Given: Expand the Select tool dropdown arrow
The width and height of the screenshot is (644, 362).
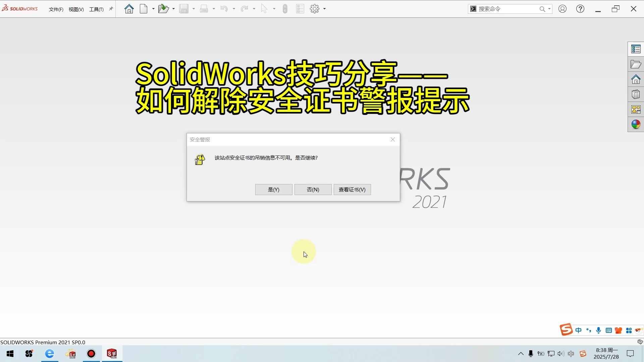Looking at the screenshot, I should pos(274,9).
